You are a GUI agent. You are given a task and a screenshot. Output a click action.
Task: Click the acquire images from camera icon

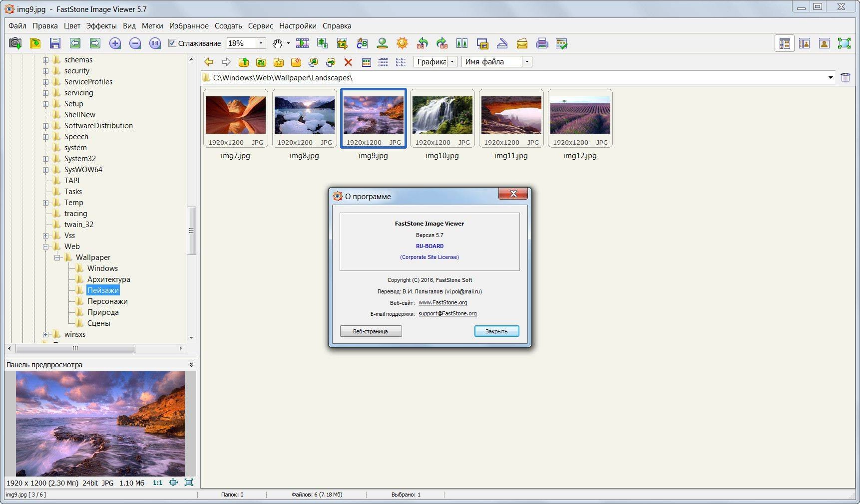[x=15, y=43]
